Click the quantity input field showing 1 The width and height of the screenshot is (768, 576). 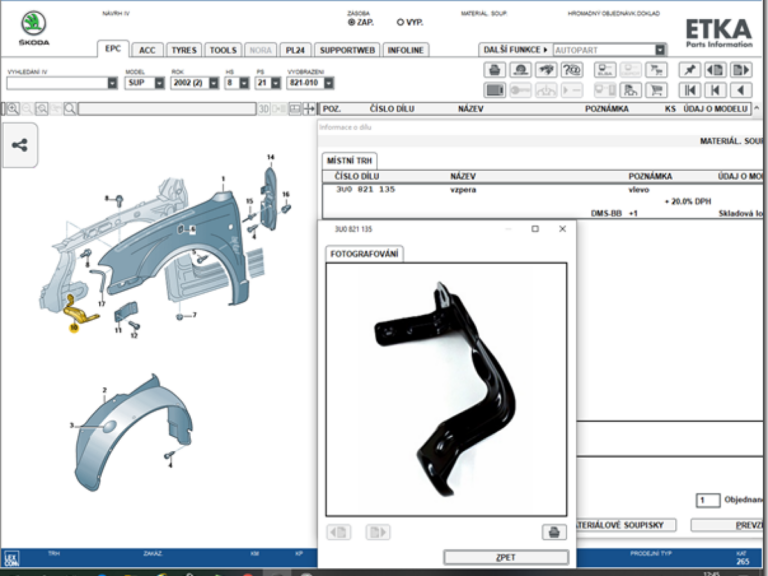(707, 501)
